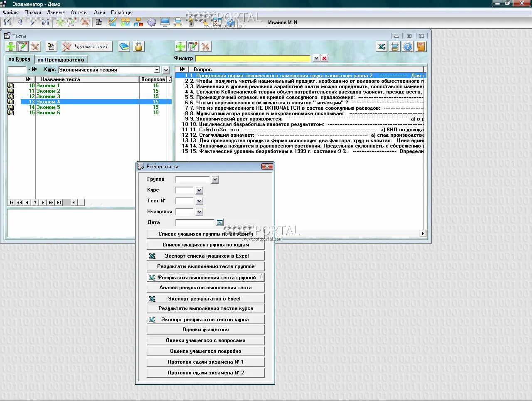Screen dimensions: 532x401
Task: Open the Помощь menu
Action: 121,12
